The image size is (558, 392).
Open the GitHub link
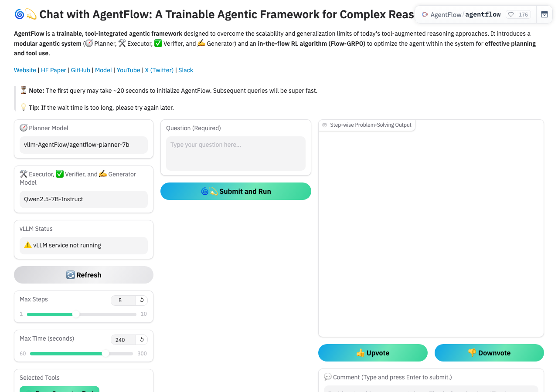[81, 70]
